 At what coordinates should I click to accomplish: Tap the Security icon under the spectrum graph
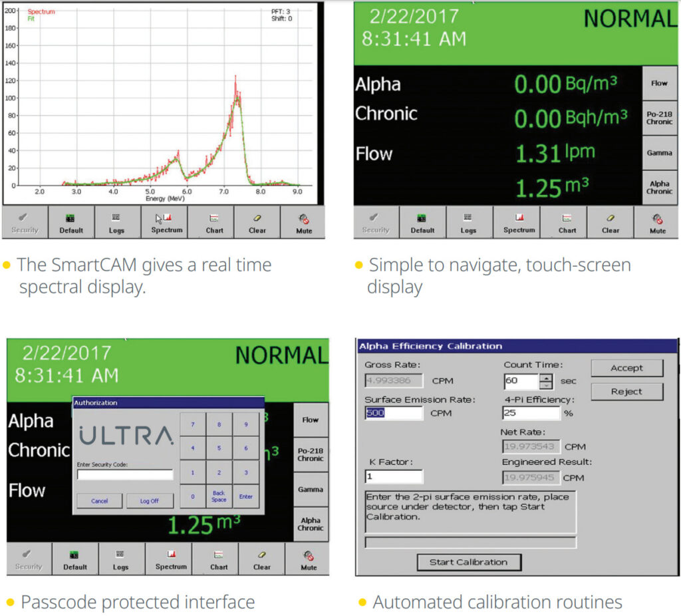pyautogui.click(x=25, y=222)
